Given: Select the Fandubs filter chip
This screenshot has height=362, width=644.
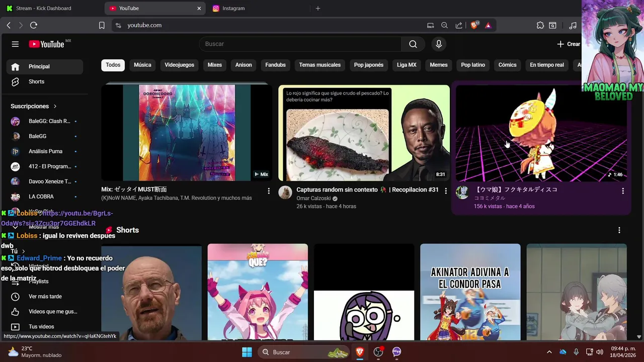Looking at the screenshot, I should point(275,65).
